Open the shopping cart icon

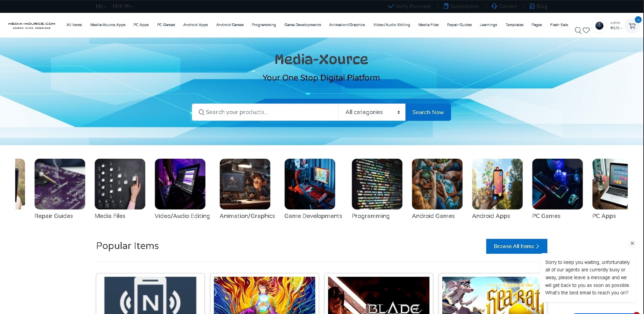coord(632,26)
